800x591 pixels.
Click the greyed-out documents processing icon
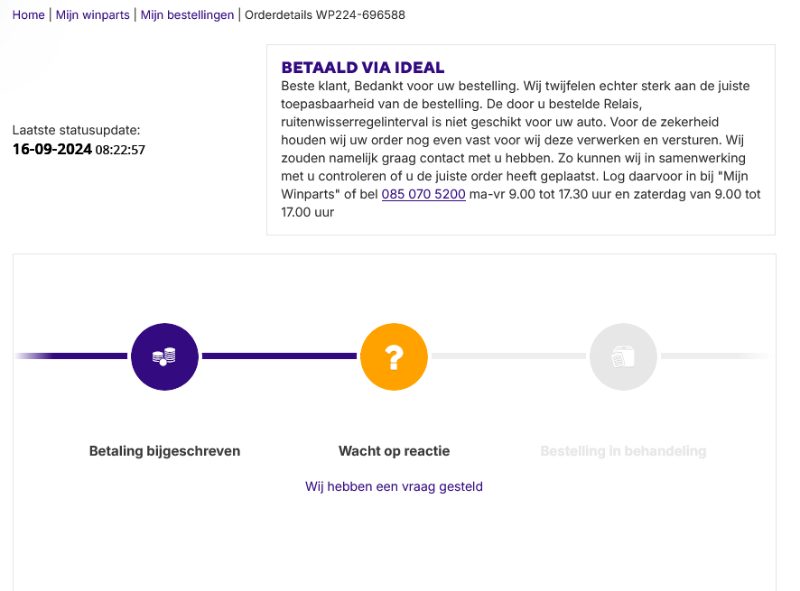[x=623, y=357]
